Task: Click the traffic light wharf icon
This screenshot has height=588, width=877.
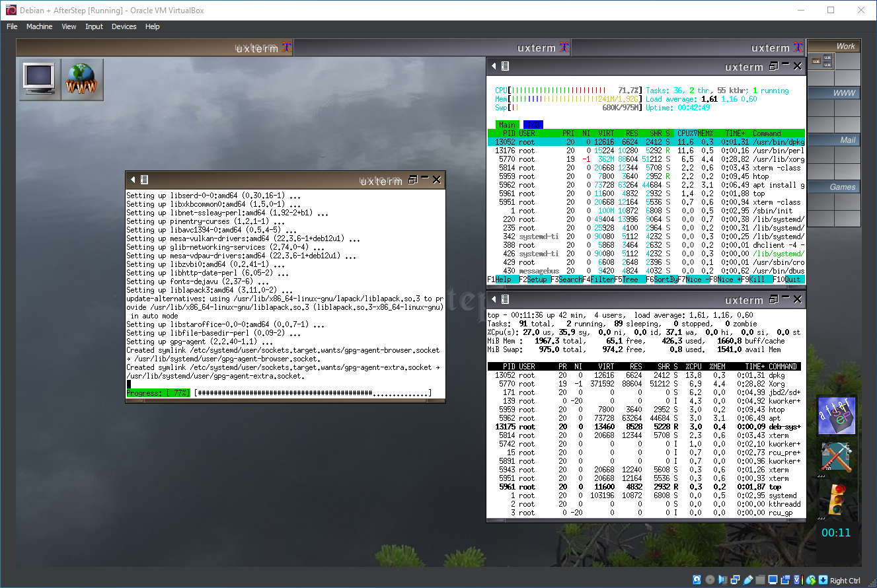Action: click(836, 499)
